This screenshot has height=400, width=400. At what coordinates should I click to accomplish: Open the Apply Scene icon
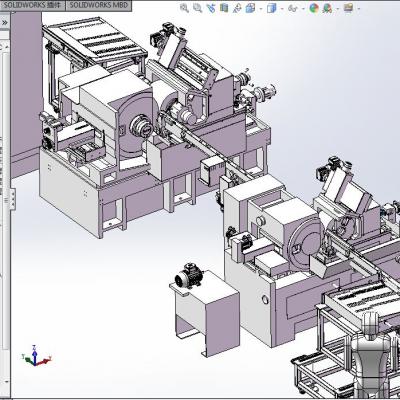coord(327,8)
